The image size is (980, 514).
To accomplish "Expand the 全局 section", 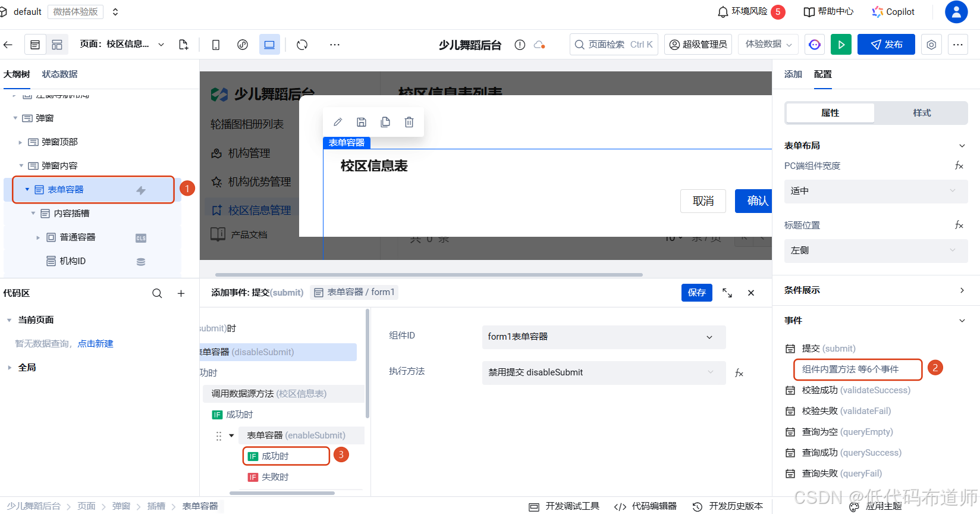I will 9,368.
